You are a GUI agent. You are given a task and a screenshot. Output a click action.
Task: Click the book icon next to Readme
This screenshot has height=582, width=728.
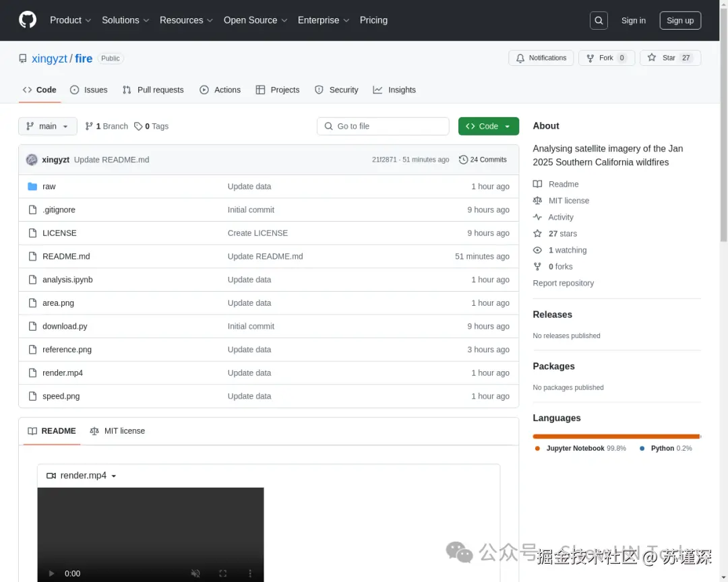tap(537, 185)
